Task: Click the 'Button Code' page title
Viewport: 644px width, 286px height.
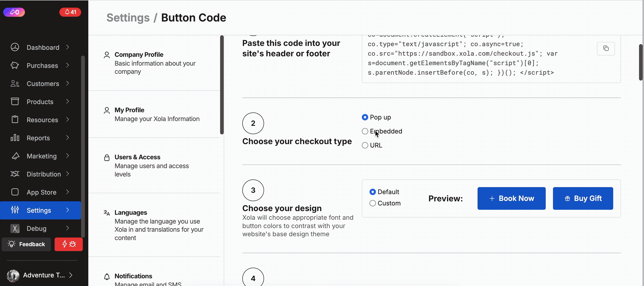Action: (x=194, y=17)
